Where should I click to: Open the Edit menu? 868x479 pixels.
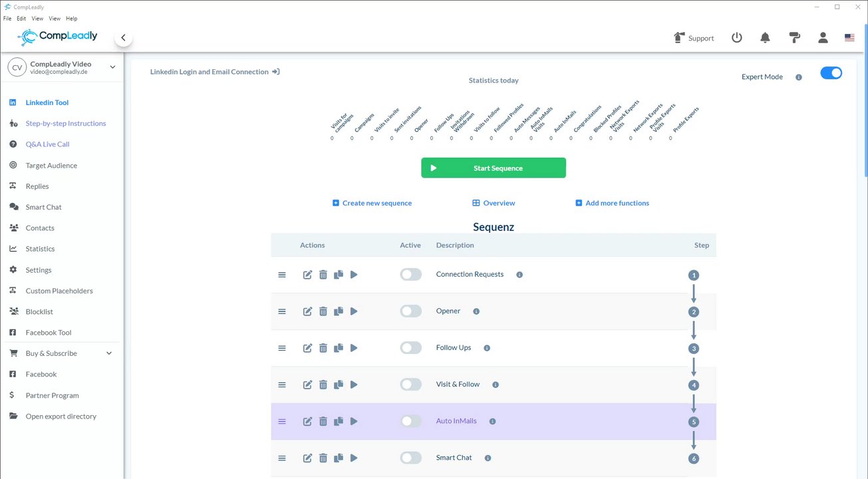pyautogui.click(x=21, y=19)
